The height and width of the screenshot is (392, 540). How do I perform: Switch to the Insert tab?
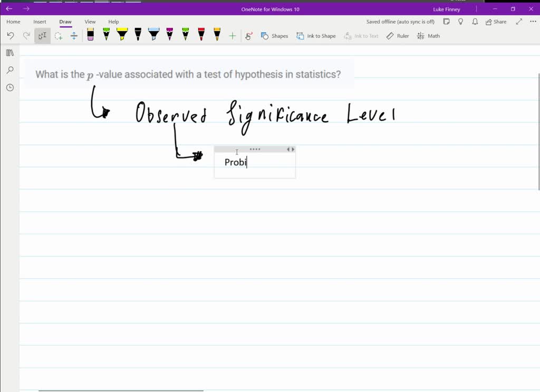point(40,22)
